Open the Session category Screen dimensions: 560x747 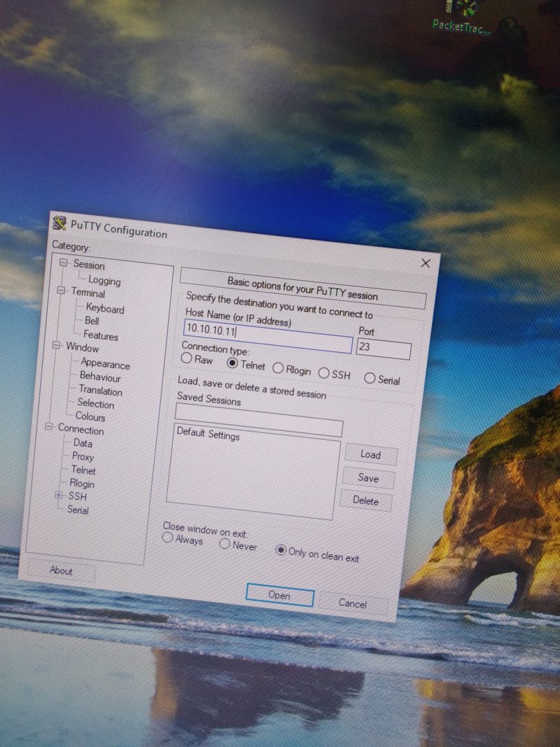[88, 265]
